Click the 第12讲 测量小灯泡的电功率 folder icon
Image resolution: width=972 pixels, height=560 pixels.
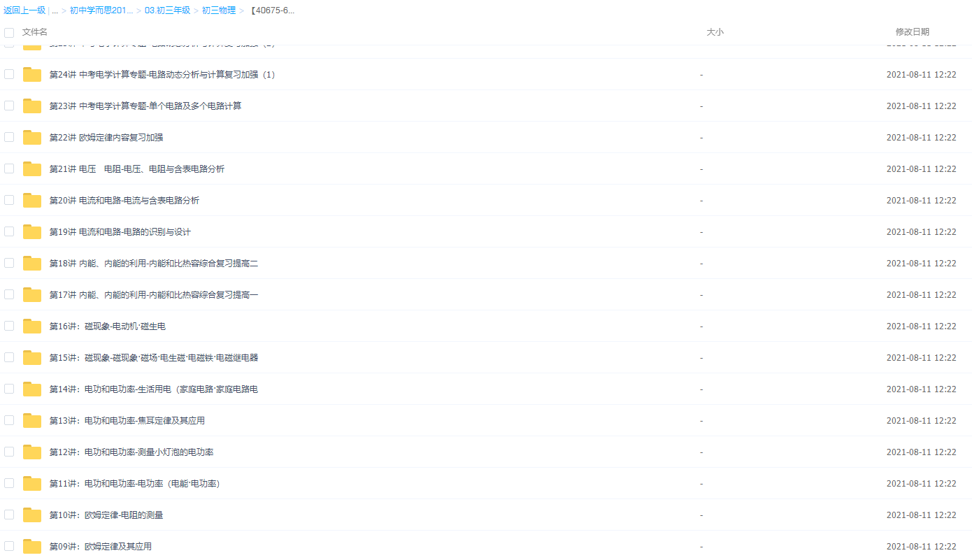pyautogui.click(x=31, y=452)
